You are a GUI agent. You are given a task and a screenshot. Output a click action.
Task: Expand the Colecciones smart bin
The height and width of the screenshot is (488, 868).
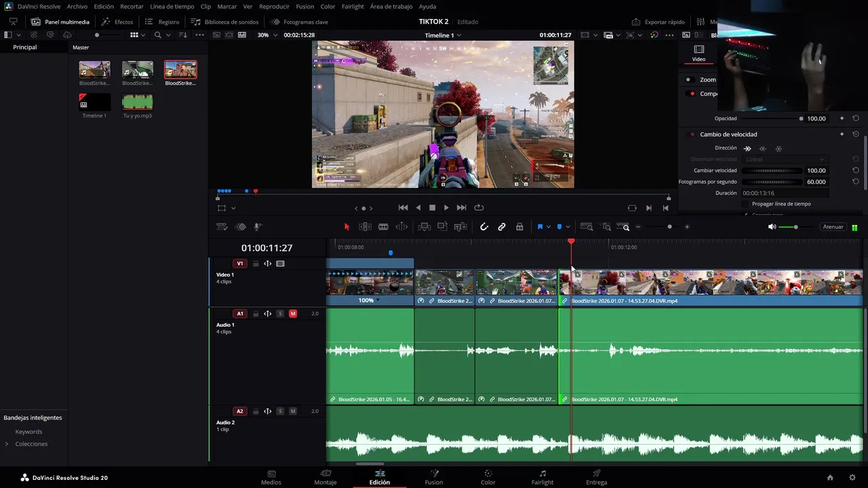tap(7, 444)
